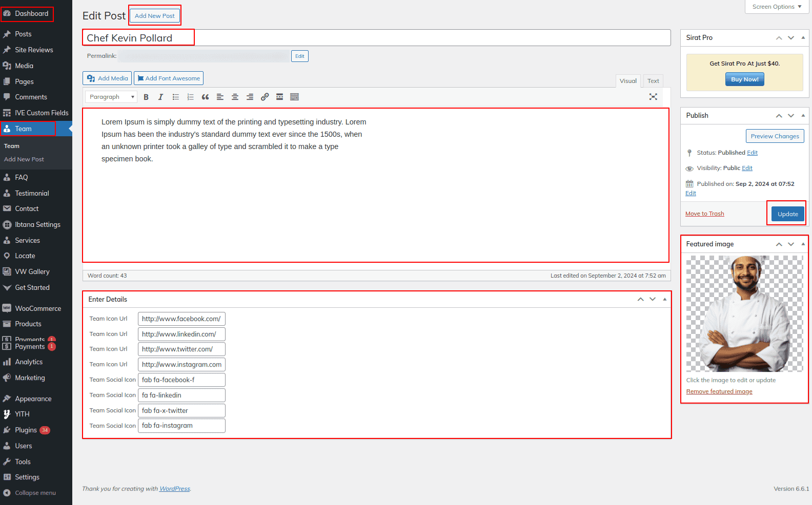The width and height of the screenshot is (812, 505).
Task: Insert Read More tag
Action: [279, 97]
